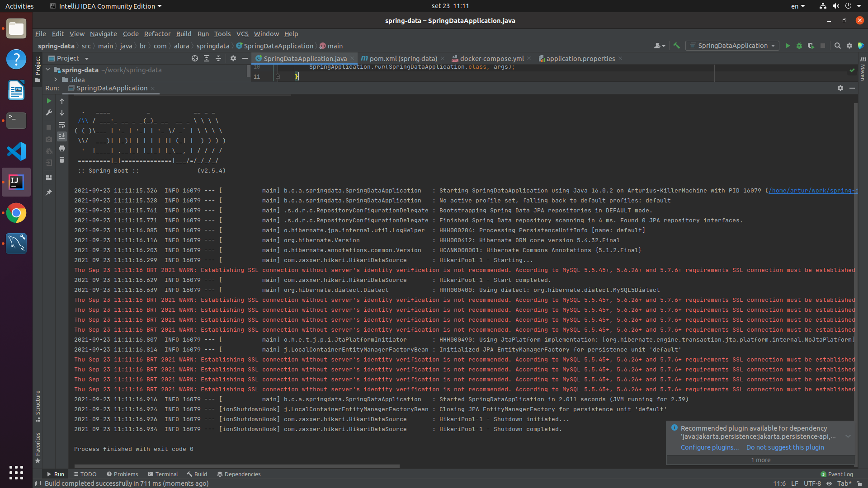Debug SpringDataApplication with the bug icon
The image size is (868, 488).
tap(799, 46)
